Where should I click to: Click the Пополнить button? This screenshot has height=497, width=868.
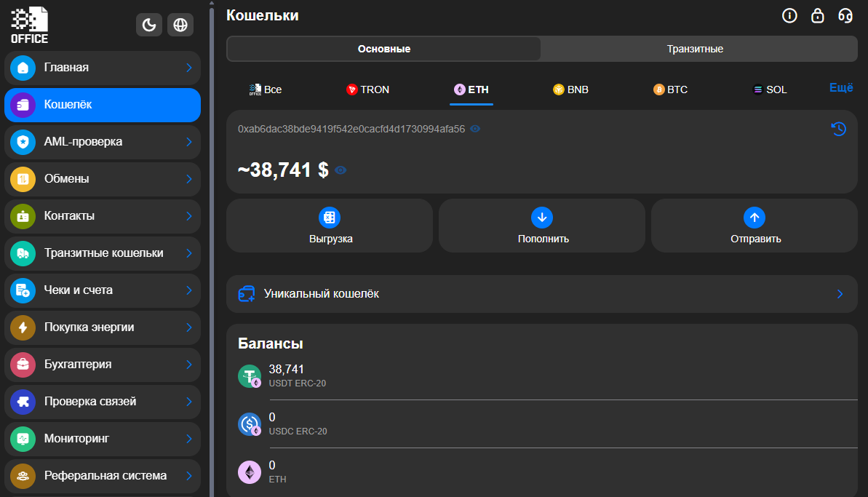click(x=541, y=225)
